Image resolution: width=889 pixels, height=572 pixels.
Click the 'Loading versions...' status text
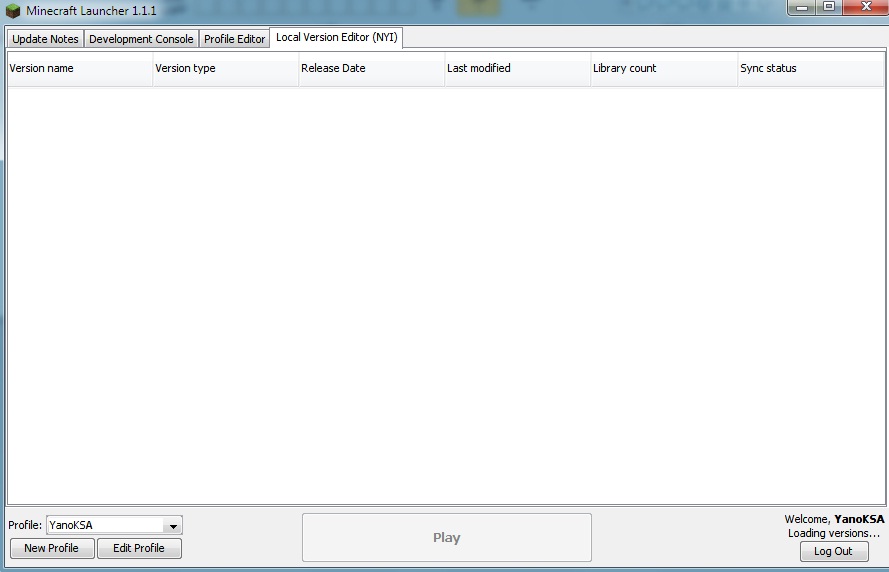click(x=833, y=533)
